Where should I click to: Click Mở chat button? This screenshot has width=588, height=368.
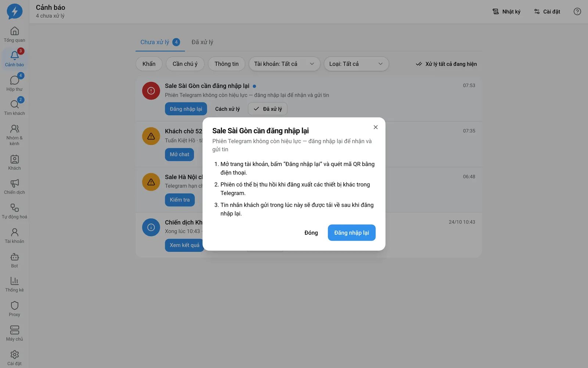pyautogui.click(x=179, y=155)
